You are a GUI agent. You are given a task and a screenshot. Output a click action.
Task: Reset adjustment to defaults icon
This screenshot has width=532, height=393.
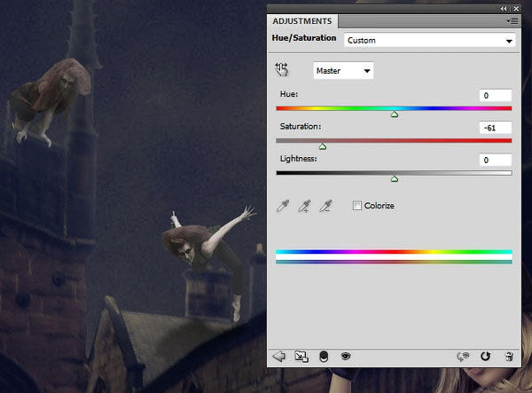[486, 357]
